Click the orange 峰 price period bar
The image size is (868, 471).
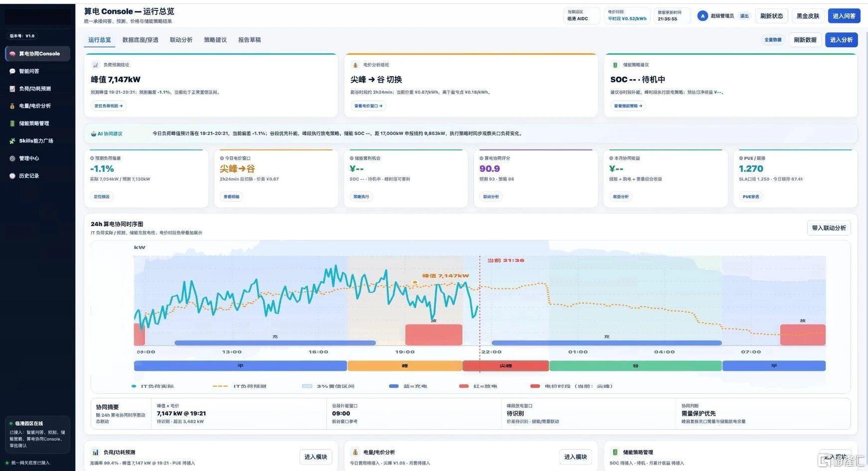point(405,366)
